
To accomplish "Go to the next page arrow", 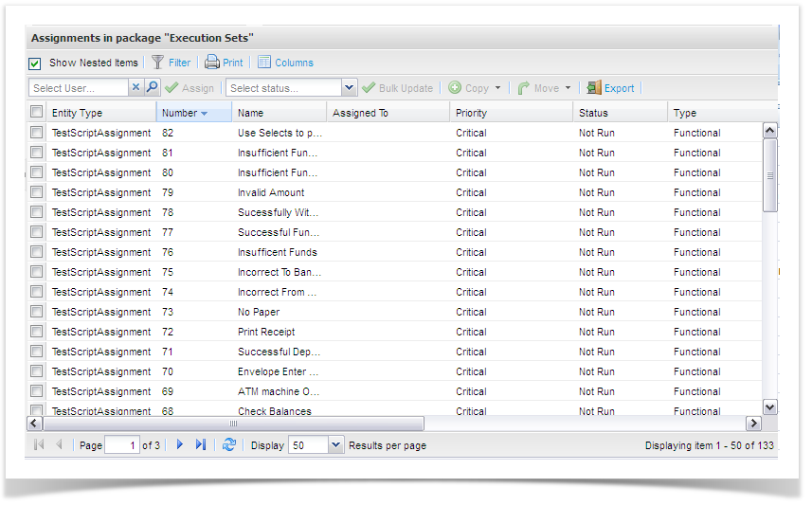I will (x=180, y=444).
